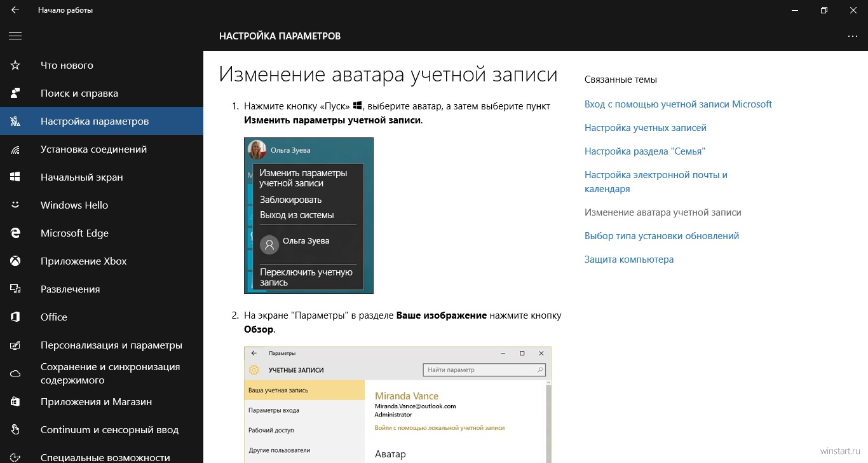Click the Настройка параметров sidebar icon
Viewport: 868px width, 463px height.
(x=15, y=121)
